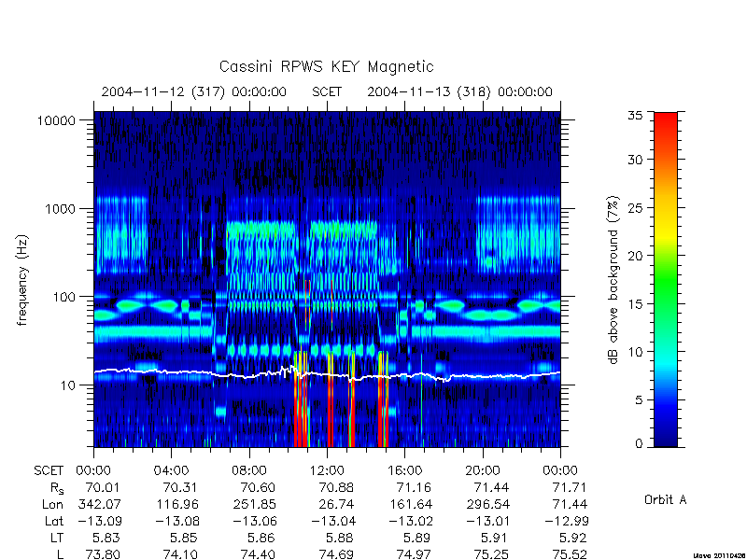
Task: Click the Rs value 70.01
Action: pos(103,487)
